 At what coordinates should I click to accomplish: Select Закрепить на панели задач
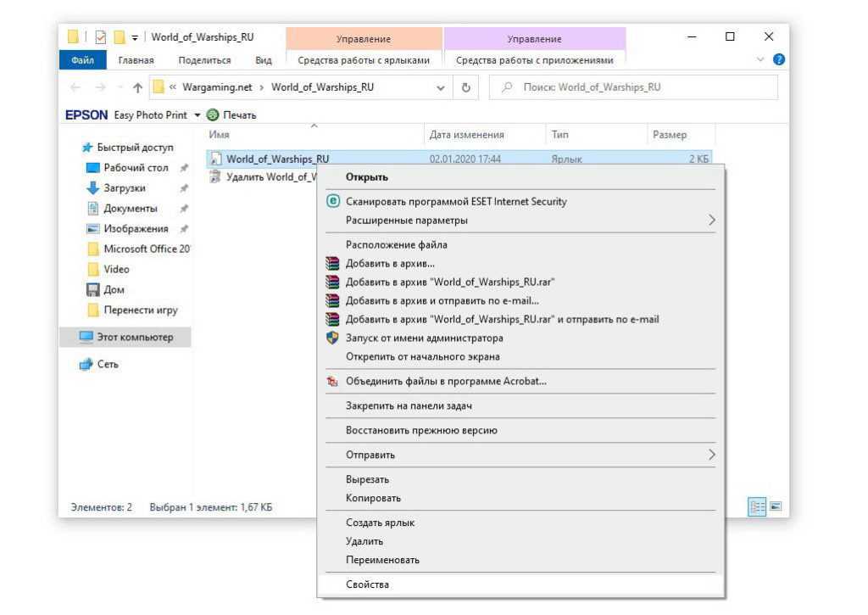click(520, 405)
